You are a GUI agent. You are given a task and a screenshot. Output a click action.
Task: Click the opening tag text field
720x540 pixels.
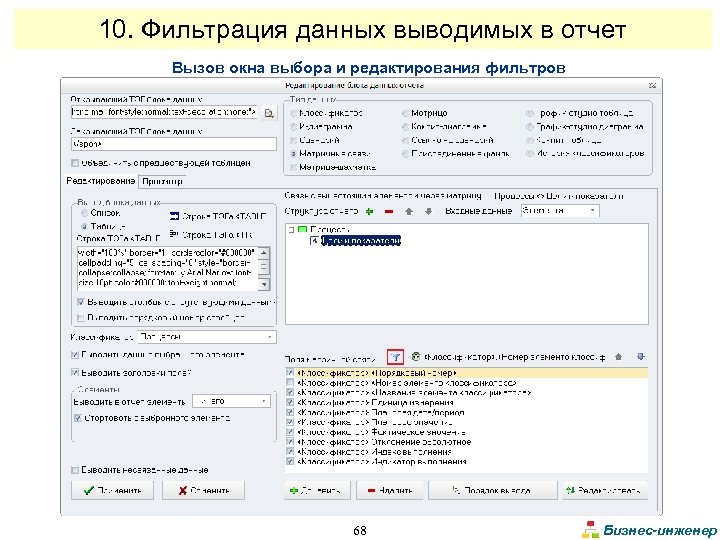coord(164,112)
